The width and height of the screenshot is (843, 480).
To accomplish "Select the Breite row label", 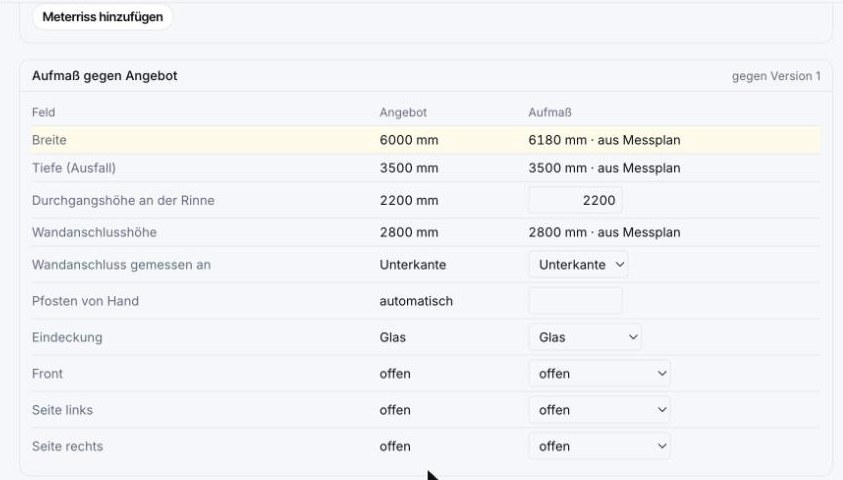I will click(49, 140).
